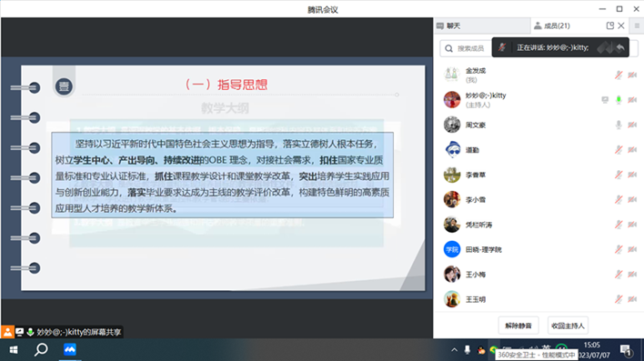Open the hamburger menu at panel top right
The width and height of the screenshot is (644, 361).
tap(637, 25)
